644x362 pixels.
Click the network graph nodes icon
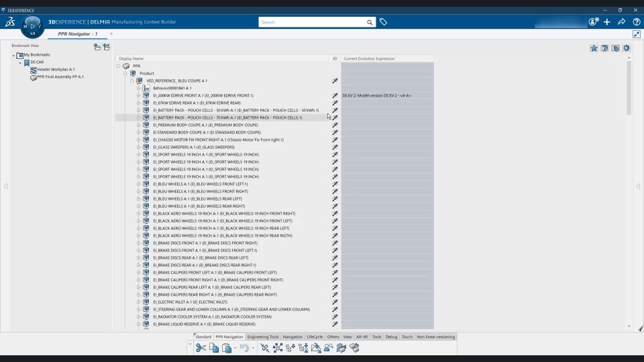pos(278,348)
